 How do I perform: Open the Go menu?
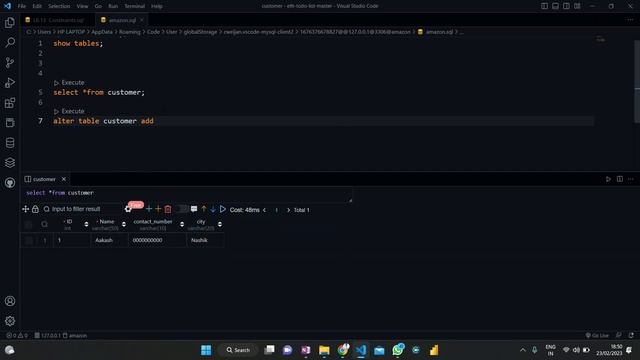(x=98, y=6)
